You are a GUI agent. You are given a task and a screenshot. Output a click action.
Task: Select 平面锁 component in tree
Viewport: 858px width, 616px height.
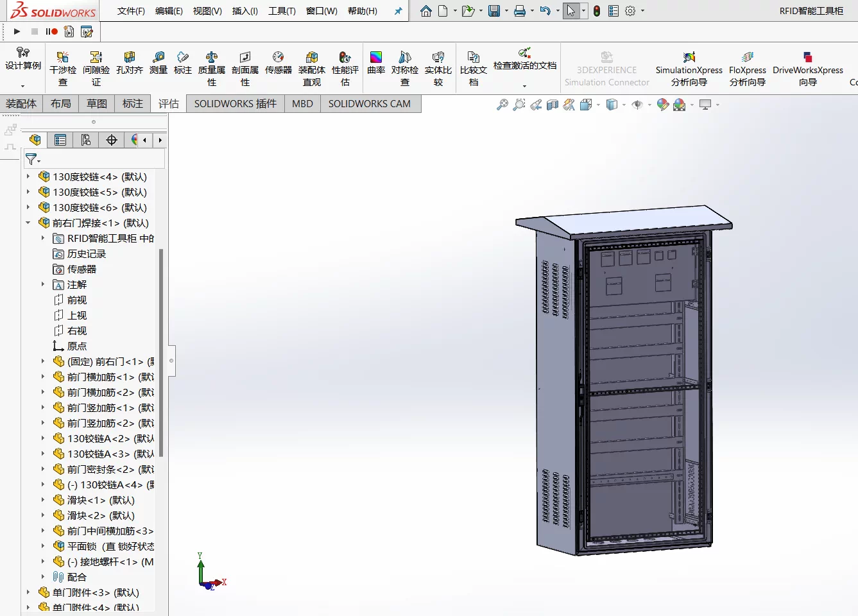click(x=104, y=546)
